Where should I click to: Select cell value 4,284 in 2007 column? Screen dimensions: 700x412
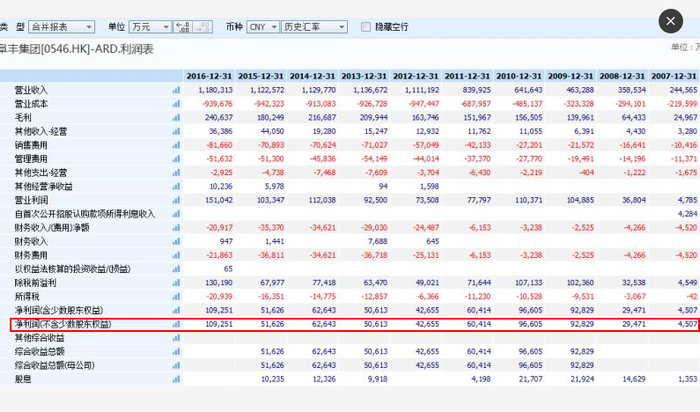[688, 214]
